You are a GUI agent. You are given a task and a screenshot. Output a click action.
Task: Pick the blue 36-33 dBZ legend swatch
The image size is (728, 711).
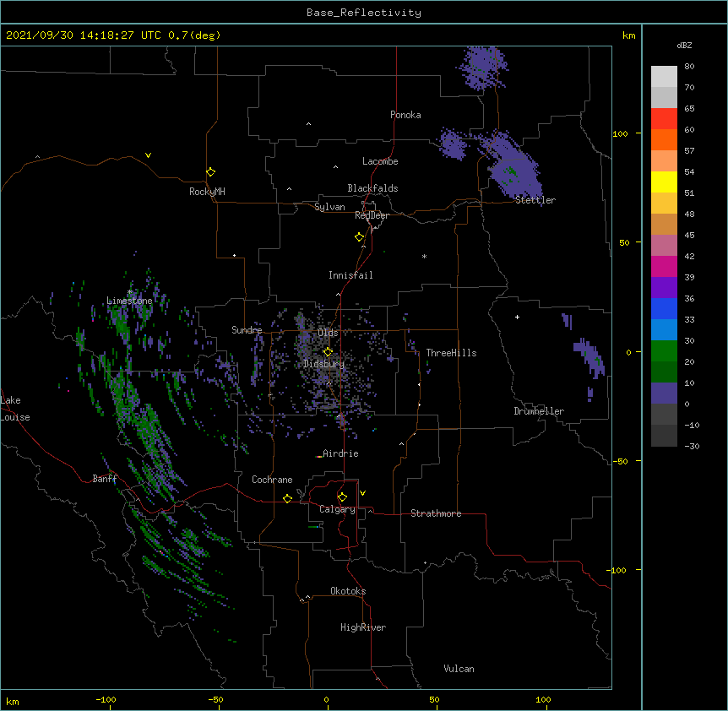coord(664,308)
